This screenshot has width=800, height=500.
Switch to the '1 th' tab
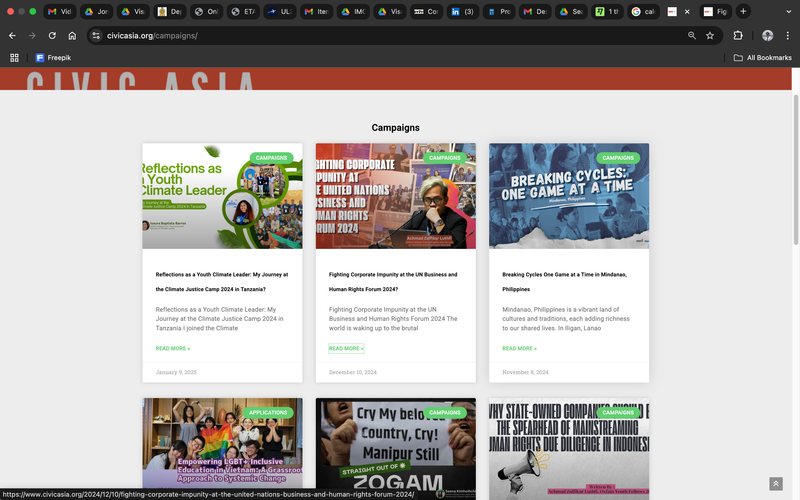pyautogui.click(x=607, y=11)
